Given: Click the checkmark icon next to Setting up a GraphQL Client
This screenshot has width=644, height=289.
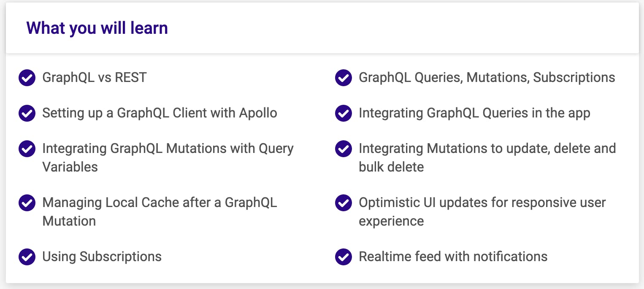Looking at the screenshot, I should tap(27, 113).
